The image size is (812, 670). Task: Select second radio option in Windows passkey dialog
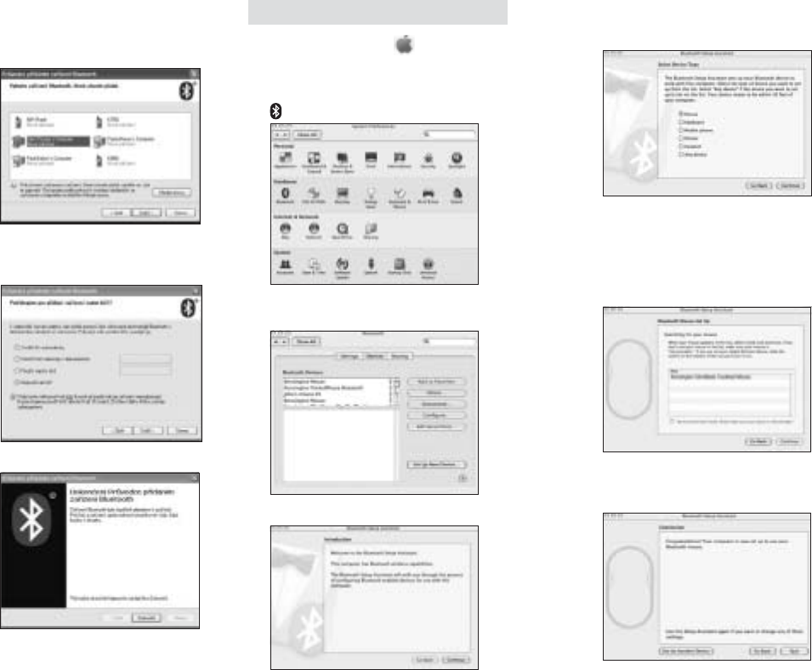coord(17,359)
